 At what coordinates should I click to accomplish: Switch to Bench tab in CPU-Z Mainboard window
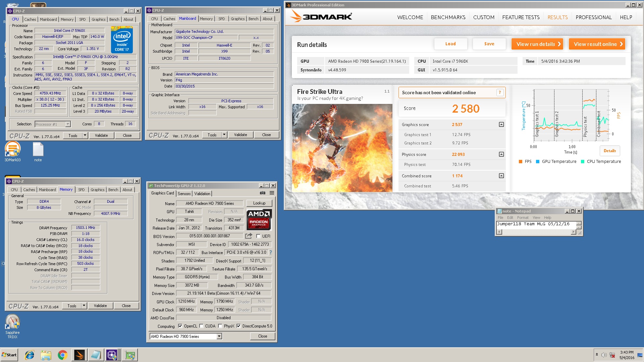pyautogui.click(x=253, y=19)
